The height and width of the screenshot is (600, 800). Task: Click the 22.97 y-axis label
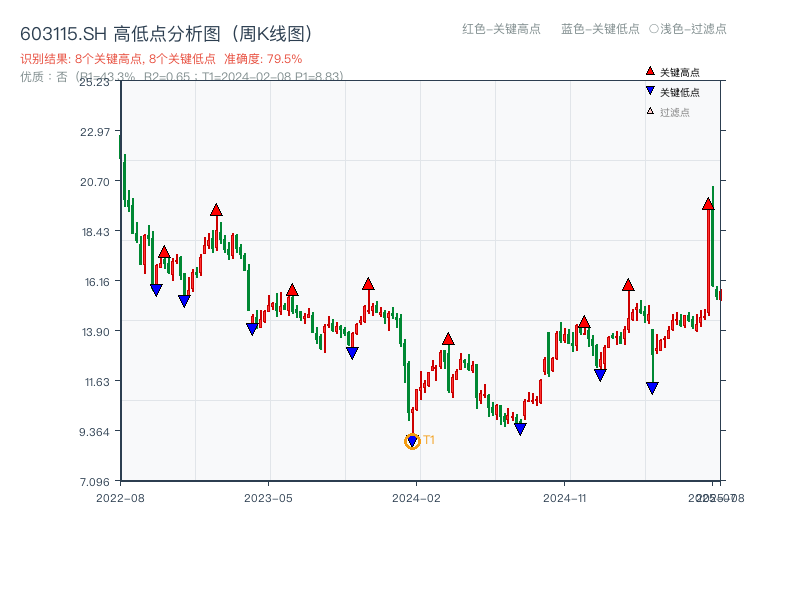click(95, 132)
